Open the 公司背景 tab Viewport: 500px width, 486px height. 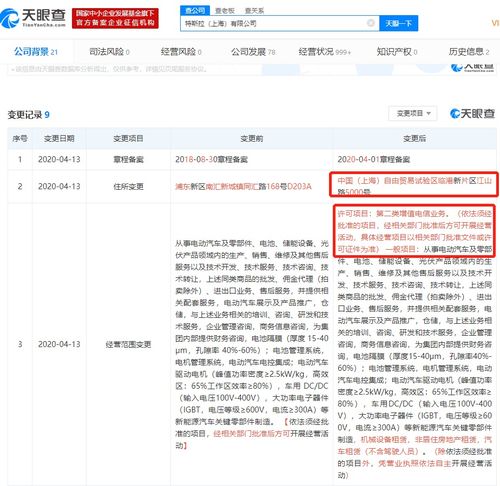tap(36, 52)
